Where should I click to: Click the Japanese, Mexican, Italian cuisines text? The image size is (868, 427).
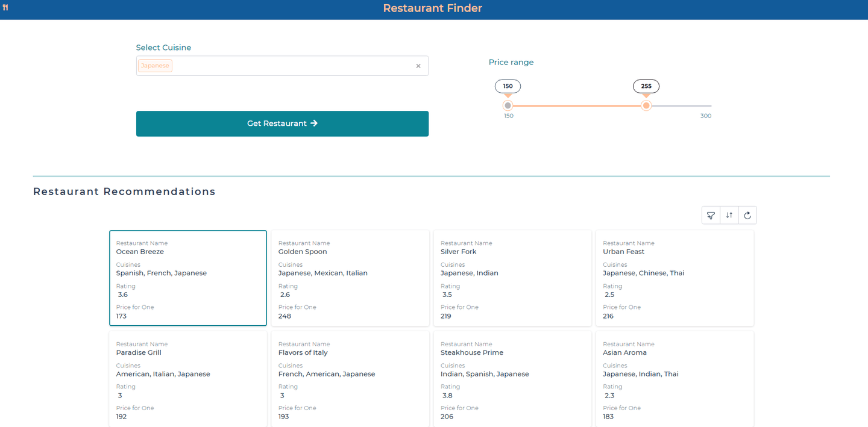[x=323, y=273]
